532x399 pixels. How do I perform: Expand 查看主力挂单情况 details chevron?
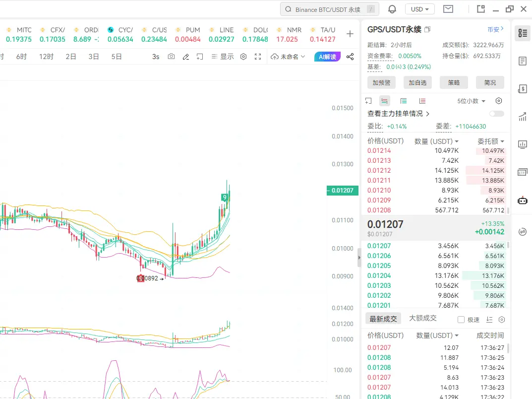(x=427, y=114)
